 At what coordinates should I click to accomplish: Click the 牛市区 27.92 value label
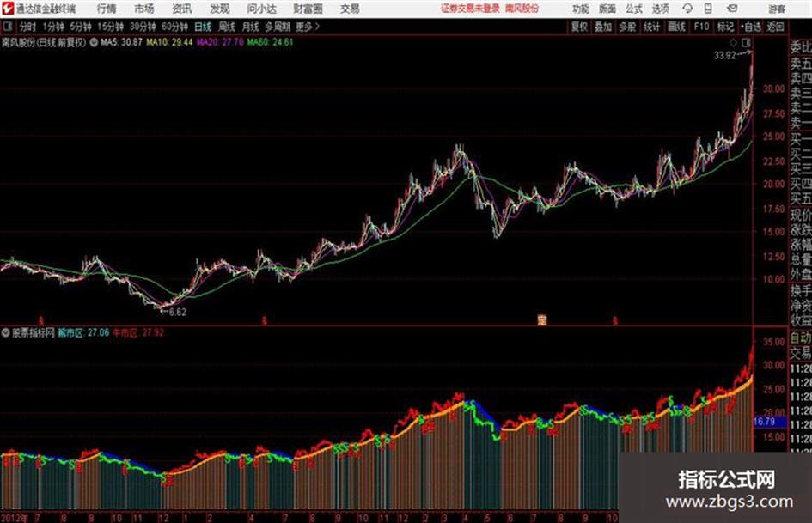pyautogui.click(x=138, y=332)
